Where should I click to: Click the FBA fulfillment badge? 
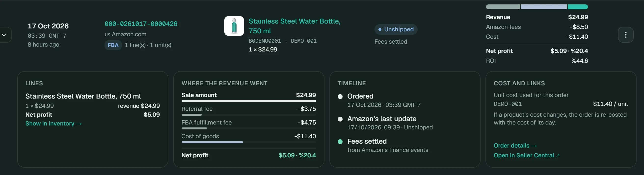click(x=113, y=45)
